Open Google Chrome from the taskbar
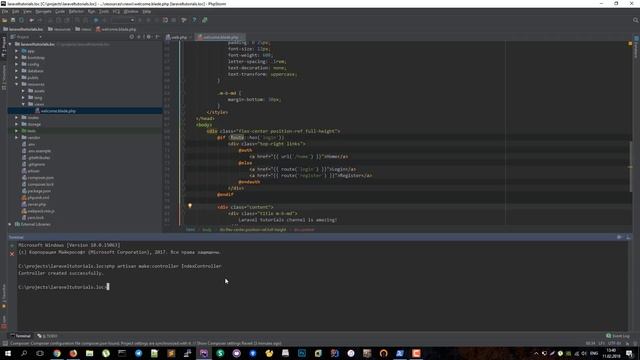 click(57, 353)
